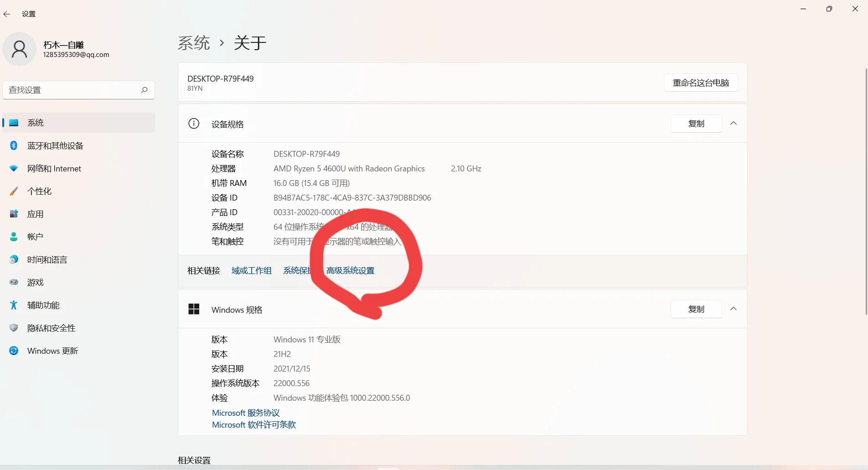
Task: Open 隐私和安全性 settings
Action: click(50, 328)
